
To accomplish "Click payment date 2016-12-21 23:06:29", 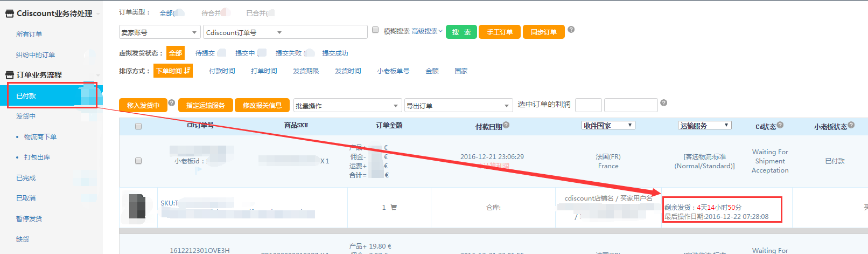I will (492, 156).
